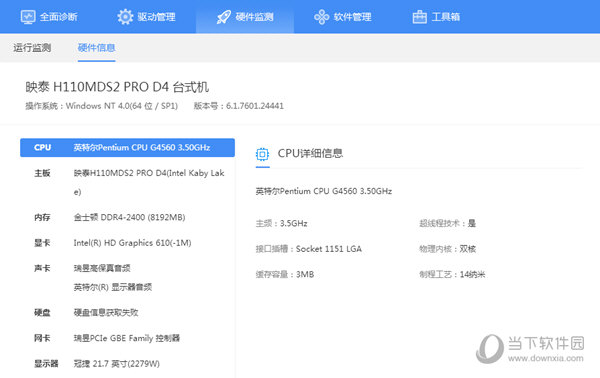Image resolution: width=600 pixels, height=378 pixels.
Task: Select the 硬盘 row label
Action: 42,313
